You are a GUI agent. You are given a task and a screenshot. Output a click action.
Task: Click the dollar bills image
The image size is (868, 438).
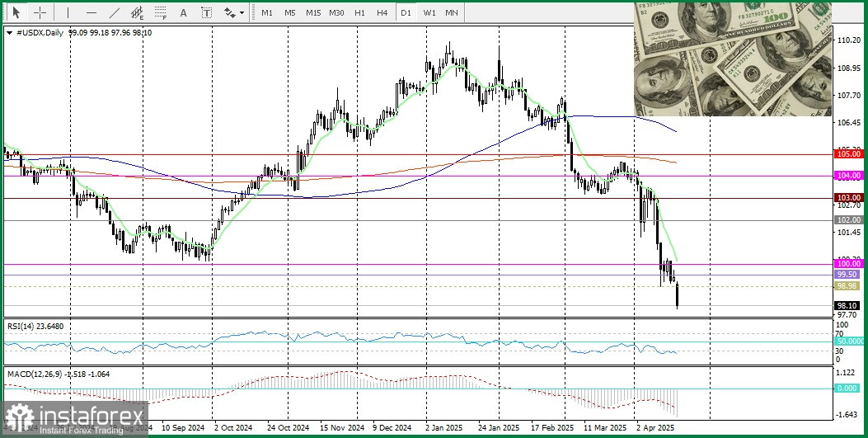tap(733, 59)
